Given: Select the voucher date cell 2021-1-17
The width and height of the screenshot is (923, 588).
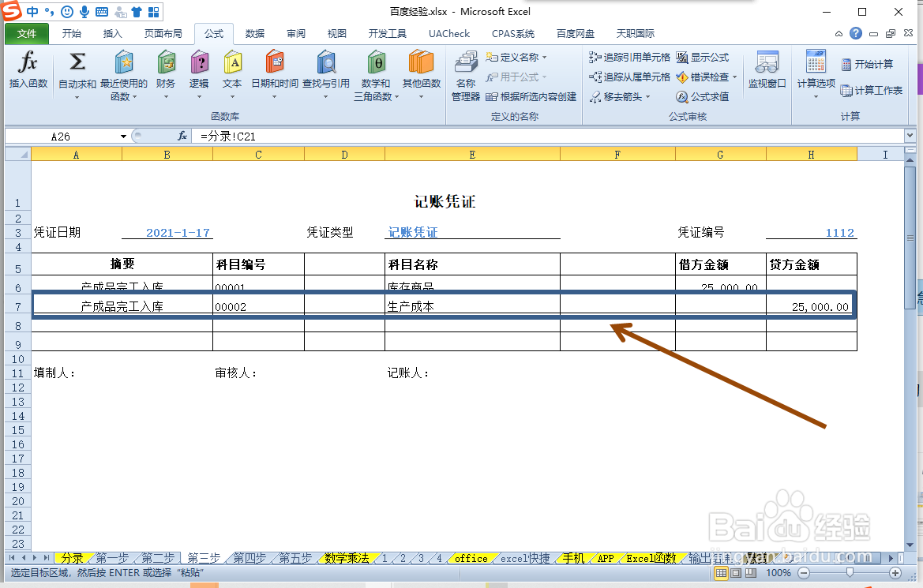Looking at the screenshot, I should (167, 233).
